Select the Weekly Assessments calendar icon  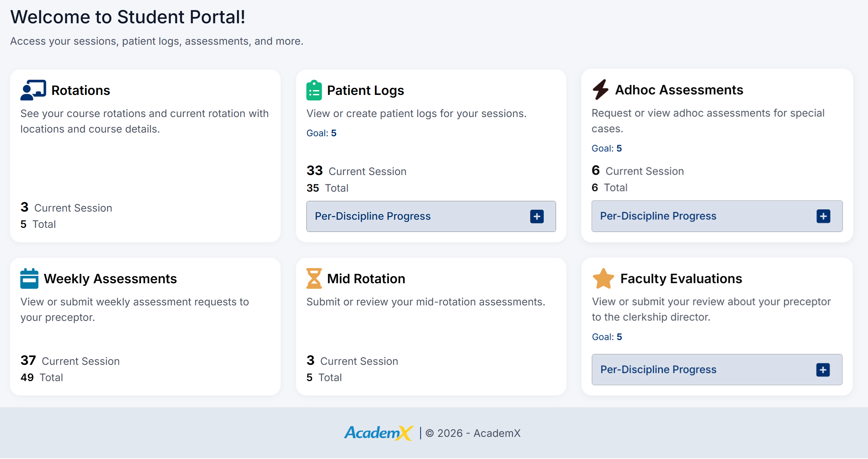pos(29,278)
